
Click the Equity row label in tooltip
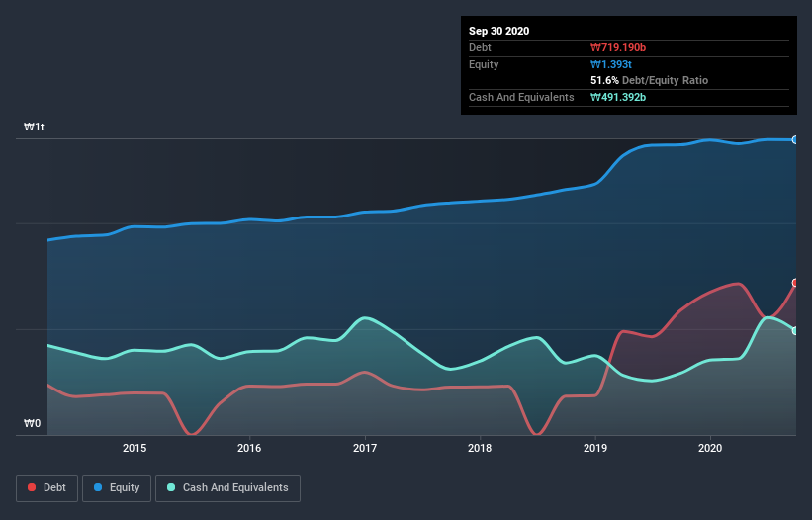(x=484, y=64)
